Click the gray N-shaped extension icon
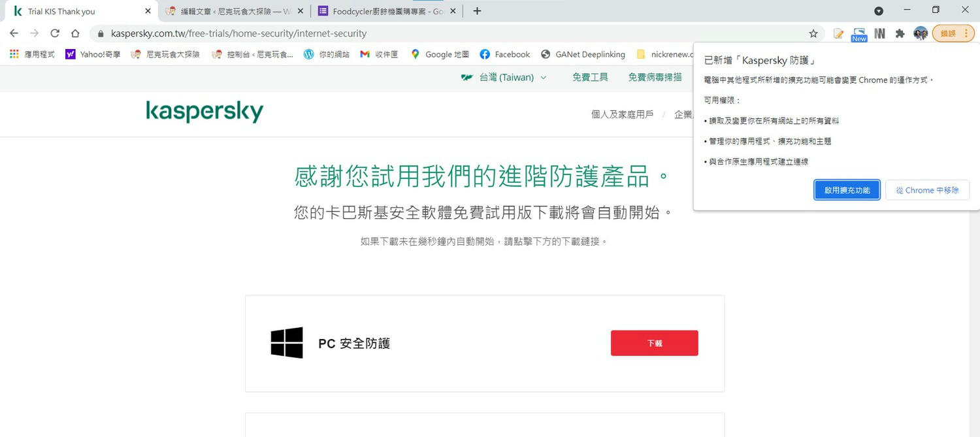This screenshot has width=980, height=437. (880, 33)
